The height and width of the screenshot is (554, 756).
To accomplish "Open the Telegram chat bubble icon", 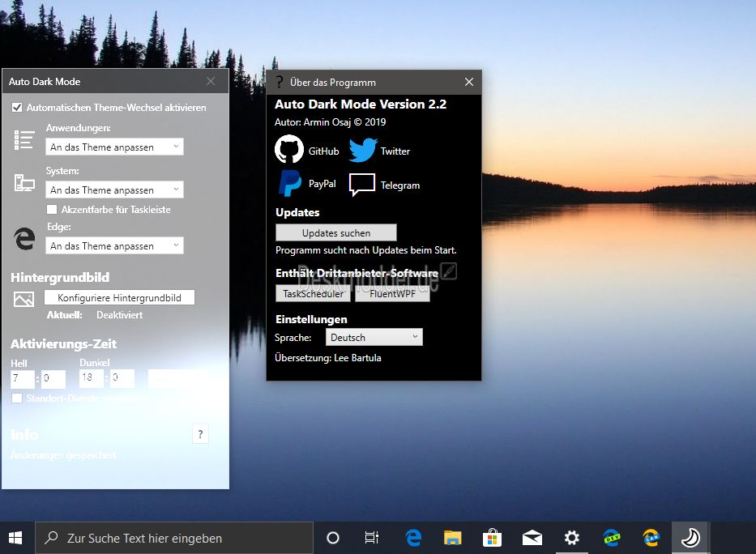I will point(361,185).
